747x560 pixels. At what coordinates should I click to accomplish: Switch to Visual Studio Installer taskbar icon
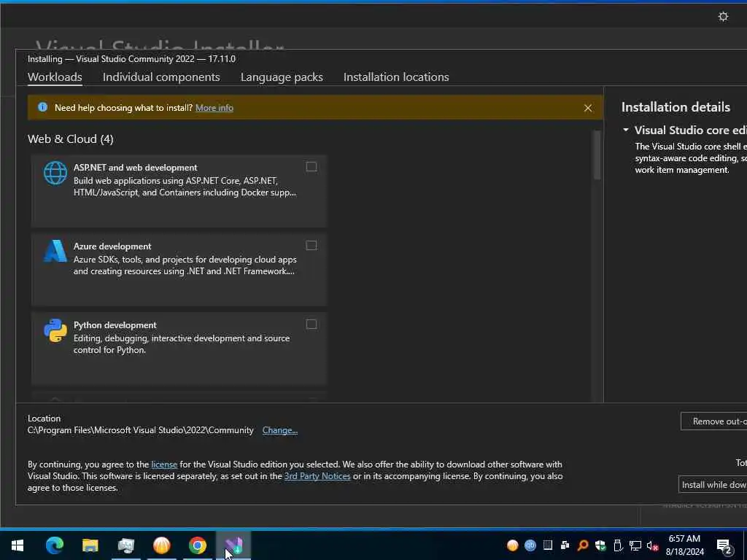point(233,545)
